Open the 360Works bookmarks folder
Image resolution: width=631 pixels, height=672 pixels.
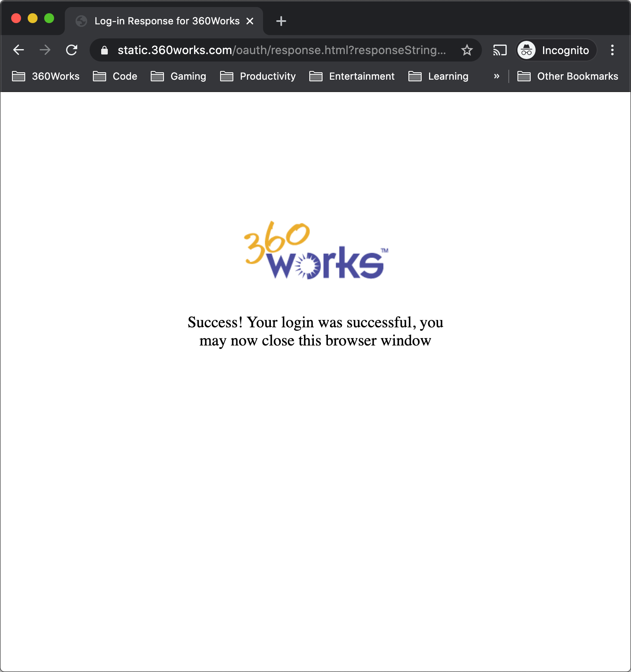click(46, 76)
